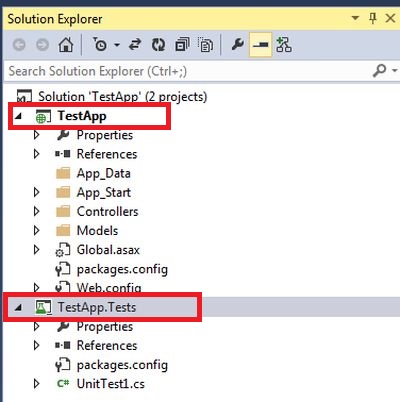The width and height of the screenshot is (400, 402).
Task: Select the UnitTest1.cs file
Action: click(111, 384)
